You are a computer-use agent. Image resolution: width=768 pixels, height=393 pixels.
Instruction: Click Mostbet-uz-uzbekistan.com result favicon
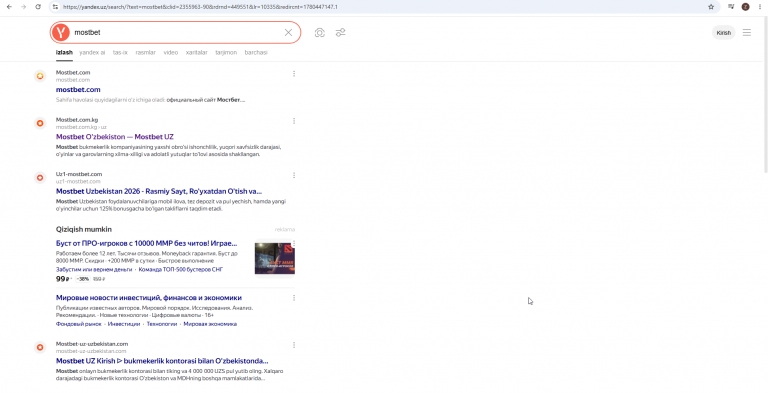tap(40, 347)
